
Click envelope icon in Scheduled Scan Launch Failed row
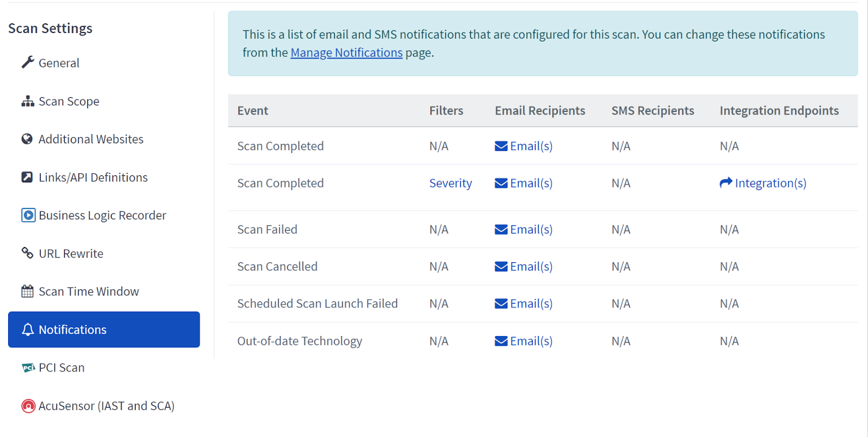tap(501, 303)
